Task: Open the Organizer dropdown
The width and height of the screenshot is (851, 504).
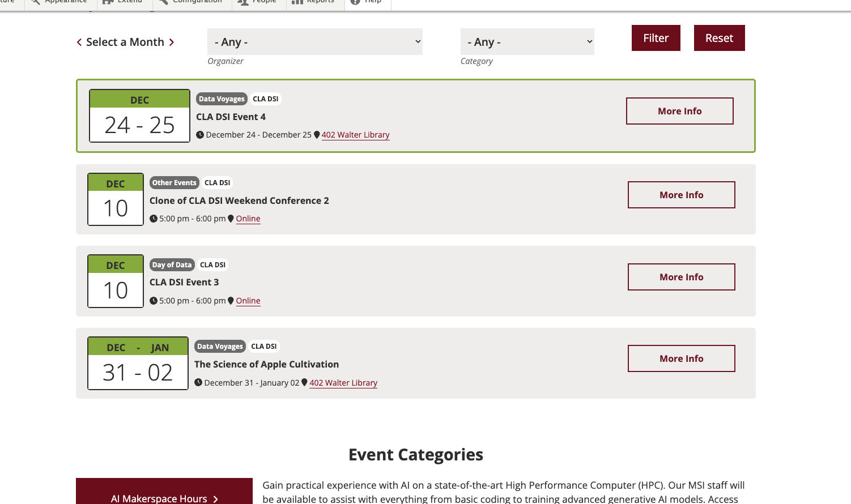Action: 314,42
